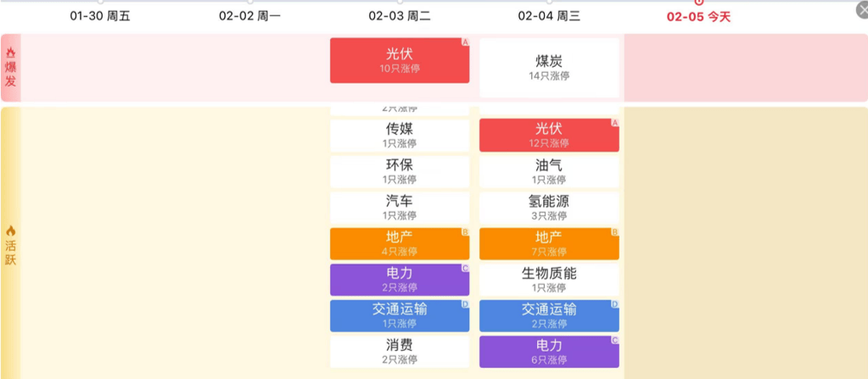This screenshot has width=868, height=379.
Task: Select the 消费 sector with 2只涨停
Action: click(x=400, y=352)
